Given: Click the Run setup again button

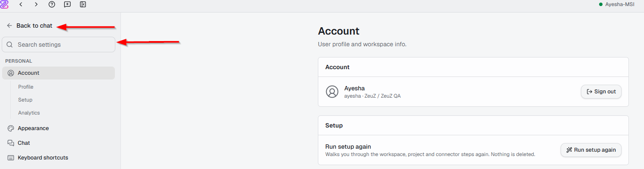Looking at the screenshot, I should 591,150.
